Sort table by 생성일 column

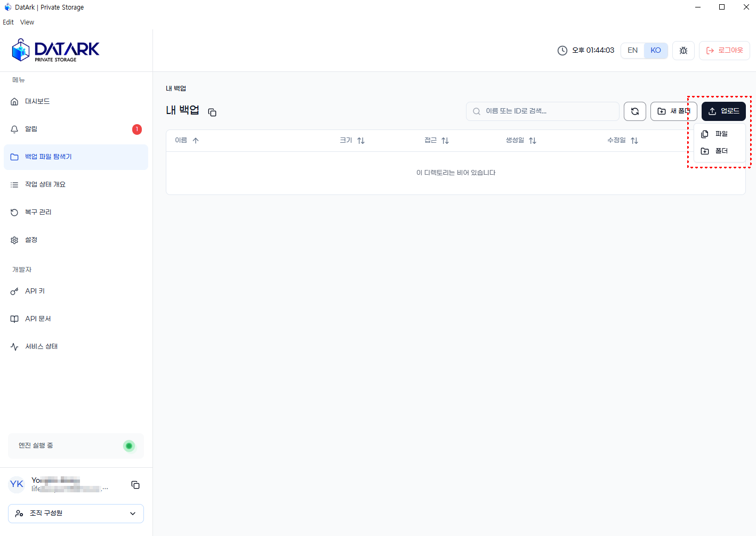pyautogui.click(x=521, y=141)
